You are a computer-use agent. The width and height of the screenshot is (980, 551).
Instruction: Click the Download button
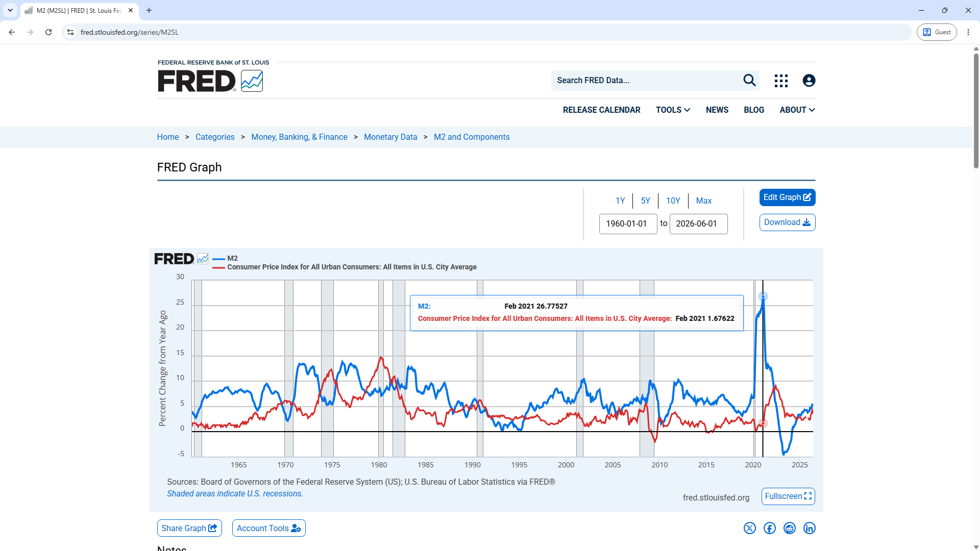click(x=787, y=222)
